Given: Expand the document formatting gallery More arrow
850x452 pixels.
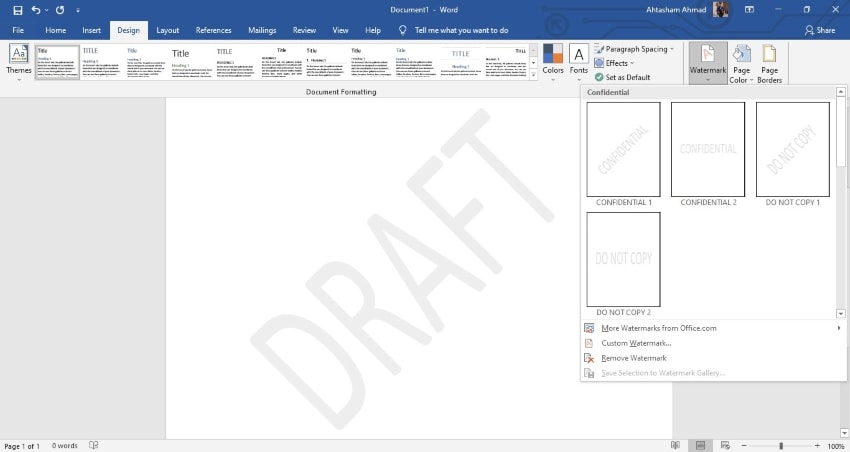Looking at the screenshot, I should click(533, 75).
